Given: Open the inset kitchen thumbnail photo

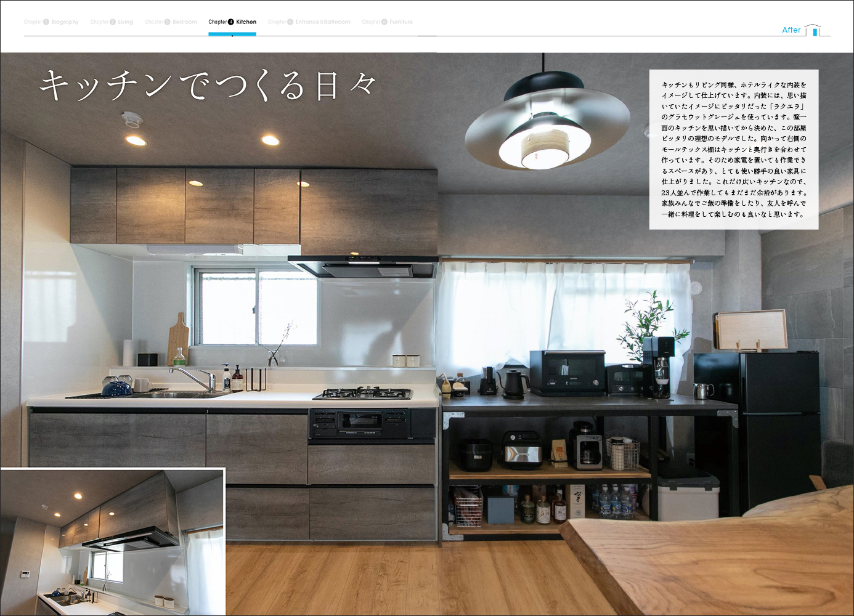Looking at the screenshot, I should pyautogui.click(x=112, y=542).
